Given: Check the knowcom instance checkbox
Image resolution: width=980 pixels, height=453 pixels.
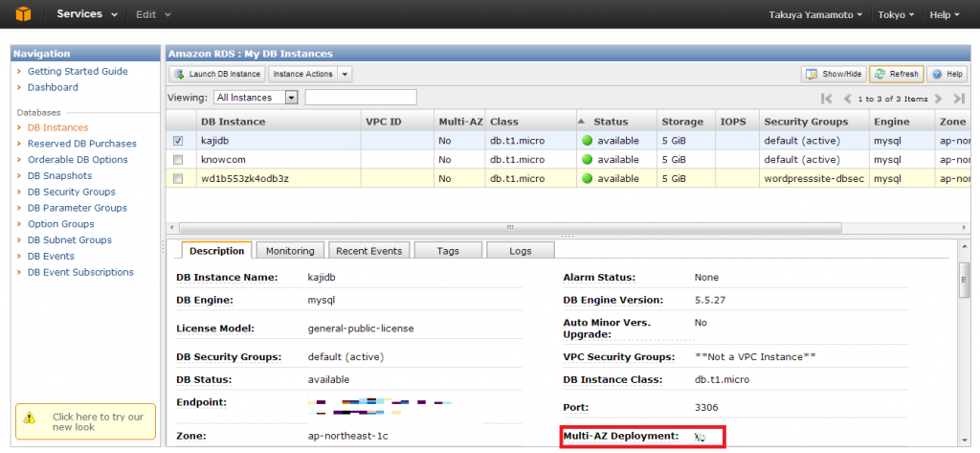Looking at the screenshot, I should 178,160.
